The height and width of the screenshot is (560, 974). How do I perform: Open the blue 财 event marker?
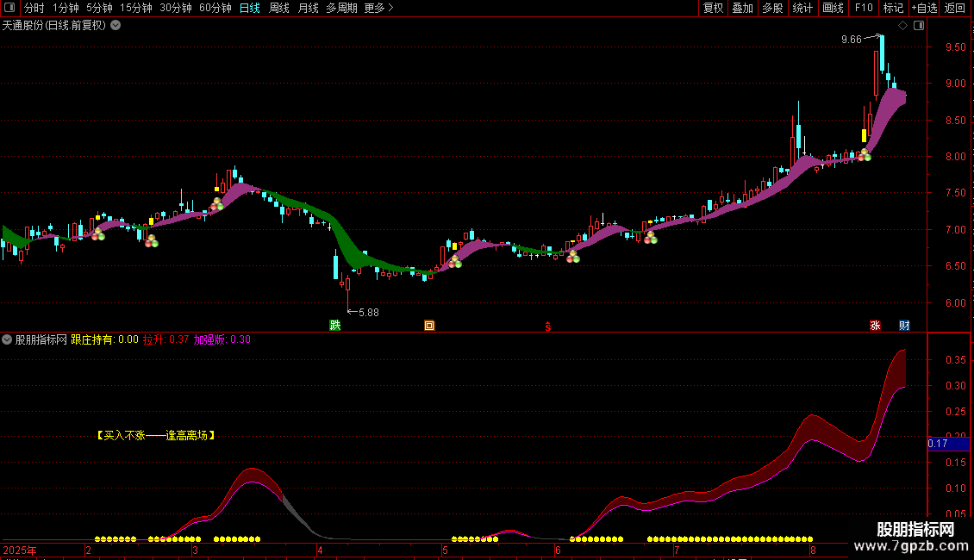(x=904, y=326)
